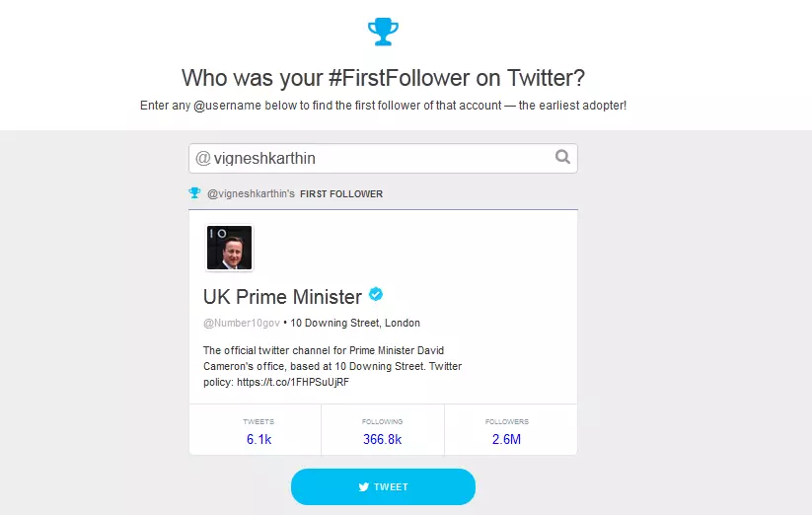The height and width of the screenshot is (515, 812).
Task: Click the magnifying glass search icon
Action: pos(562,156)
